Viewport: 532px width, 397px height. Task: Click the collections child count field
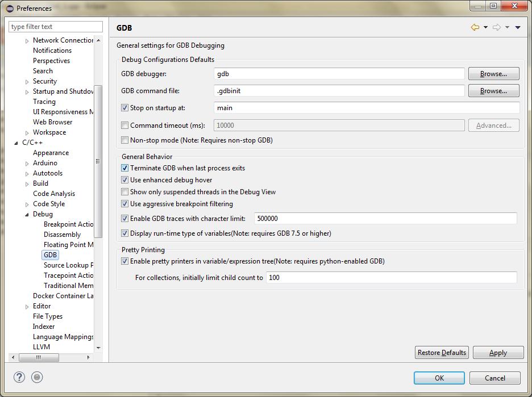coord(392,278)
